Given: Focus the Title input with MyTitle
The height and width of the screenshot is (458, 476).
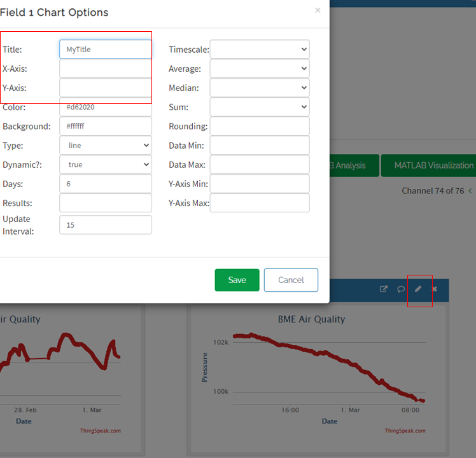Looking at the screenshot, I should 106,50.
